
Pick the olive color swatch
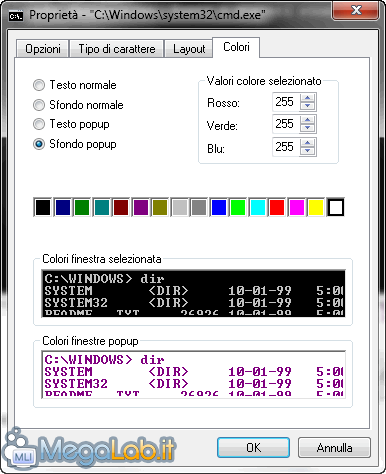click(x=160, y=207)
